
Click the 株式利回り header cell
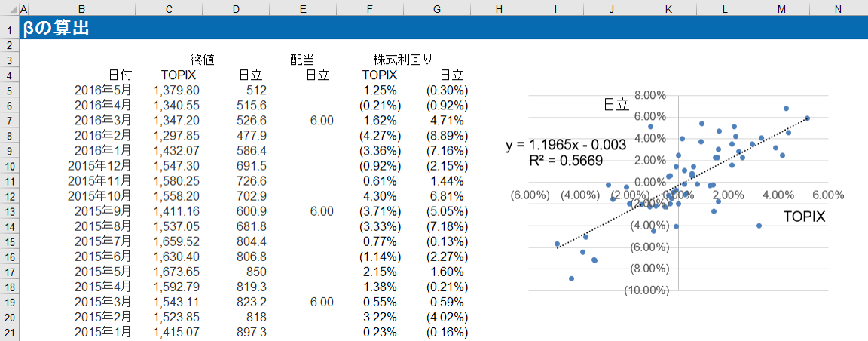[402, 60]
